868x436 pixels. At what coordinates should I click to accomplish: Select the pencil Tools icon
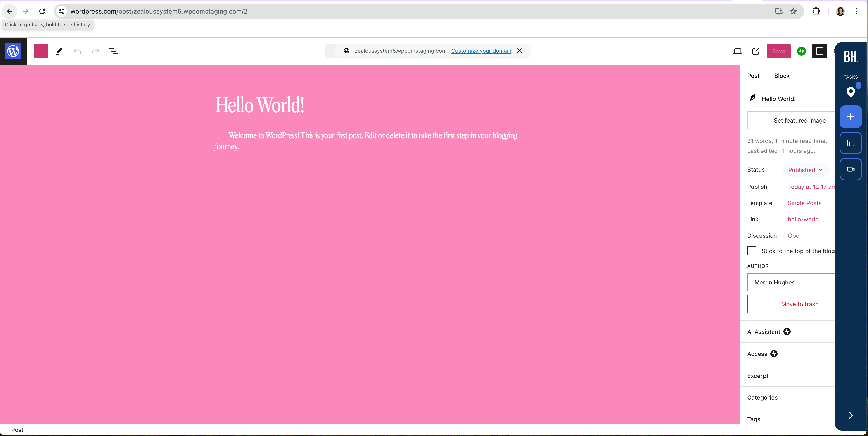(x=59, y=51)
